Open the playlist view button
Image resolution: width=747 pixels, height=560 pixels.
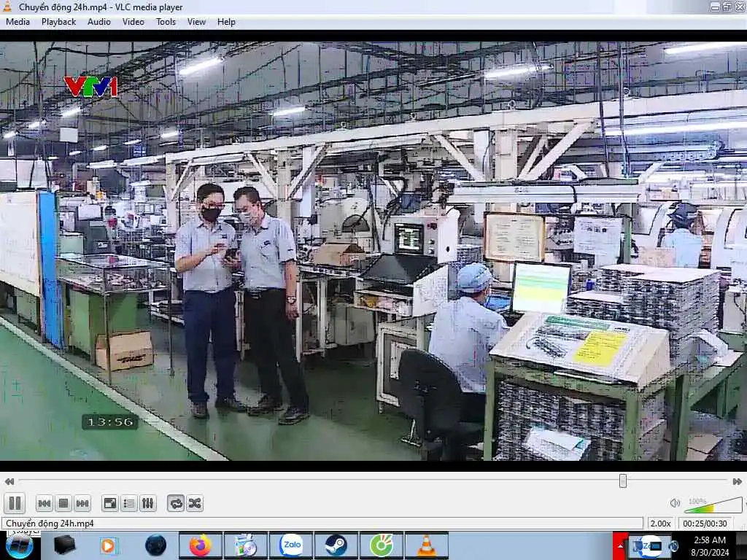pos(129,503)
